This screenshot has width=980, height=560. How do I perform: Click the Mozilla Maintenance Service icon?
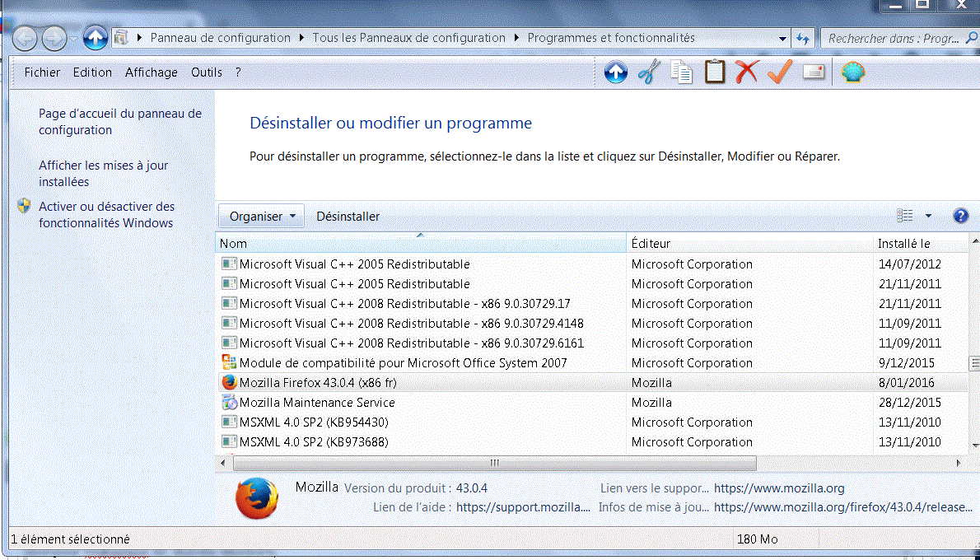pos(230,403)
